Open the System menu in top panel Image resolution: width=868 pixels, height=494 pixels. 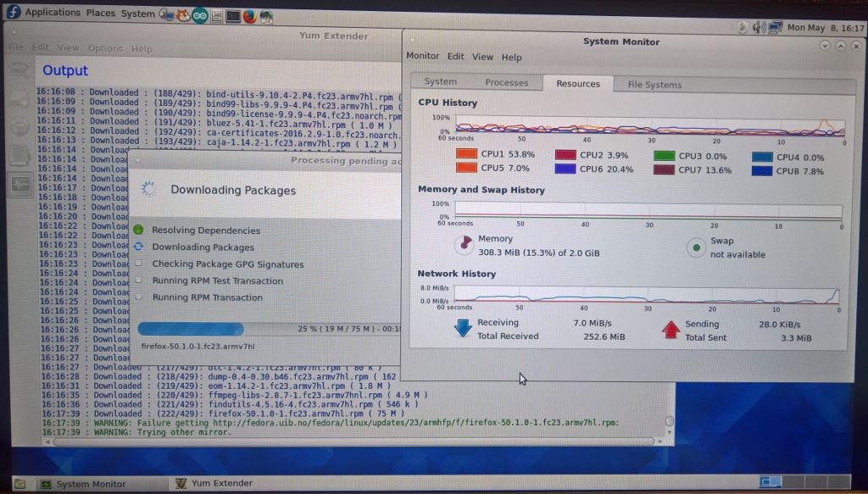point(138,14)
